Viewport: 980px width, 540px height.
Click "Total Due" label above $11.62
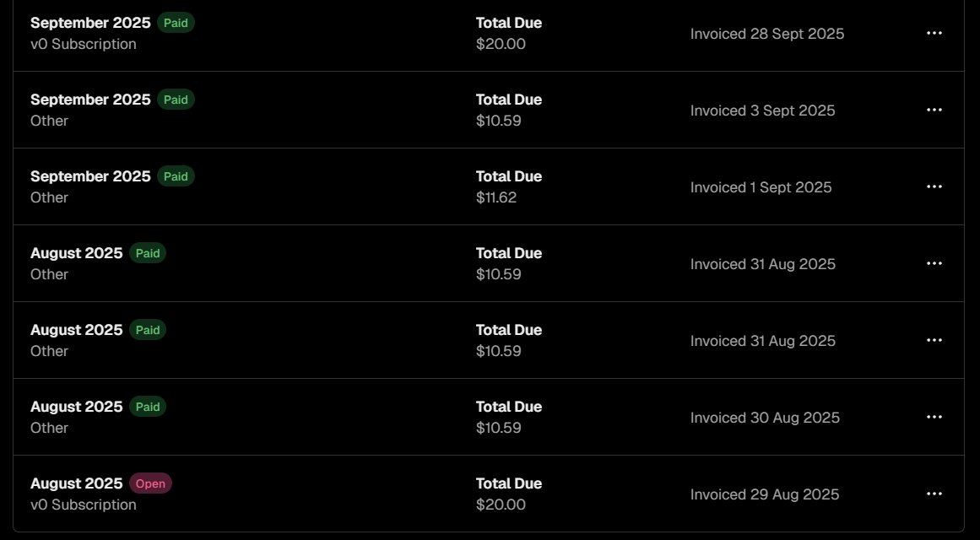[x=509, y=176]
